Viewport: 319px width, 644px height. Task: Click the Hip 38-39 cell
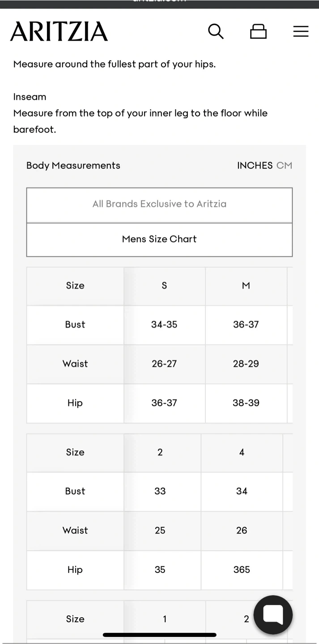pos(246,403)
